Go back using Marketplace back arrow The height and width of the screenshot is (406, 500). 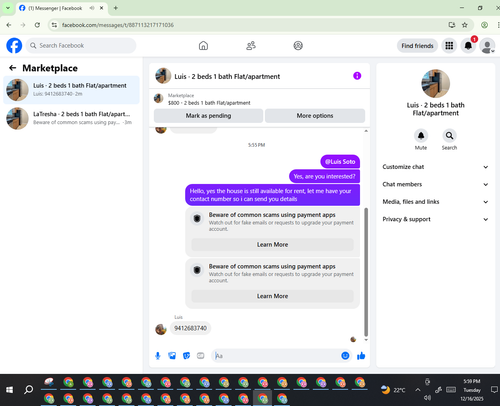tap(12, 68)
